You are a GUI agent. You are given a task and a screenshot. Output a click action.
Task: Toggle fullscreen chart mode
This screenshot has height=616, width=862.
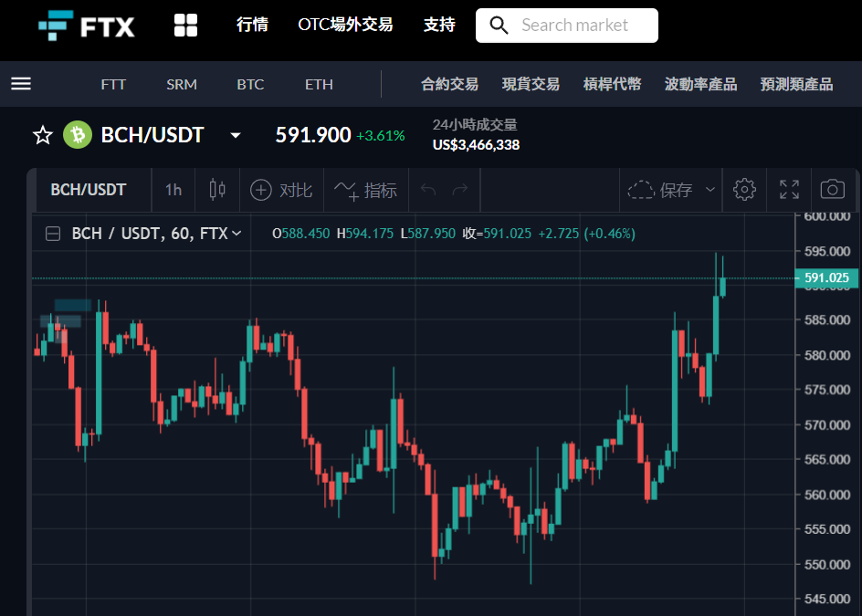click(790, 190)
